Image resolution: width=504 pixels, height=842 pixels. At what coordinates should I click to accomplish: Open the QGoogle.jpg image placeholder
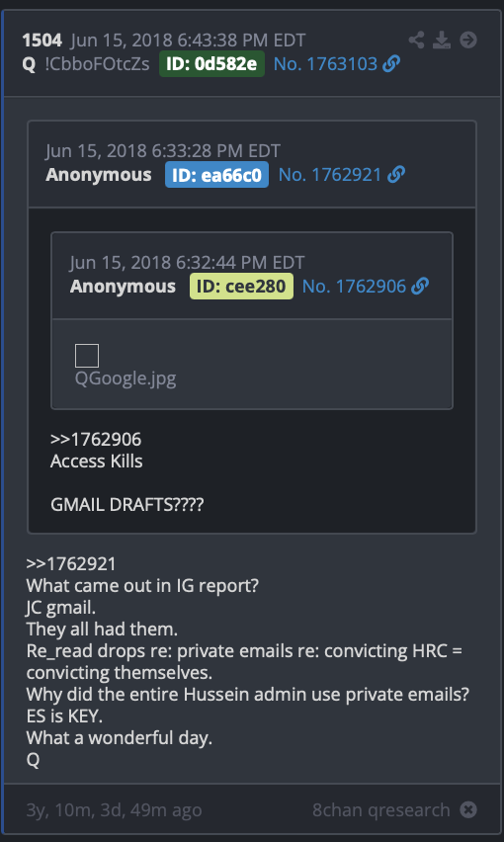point(87,356)
